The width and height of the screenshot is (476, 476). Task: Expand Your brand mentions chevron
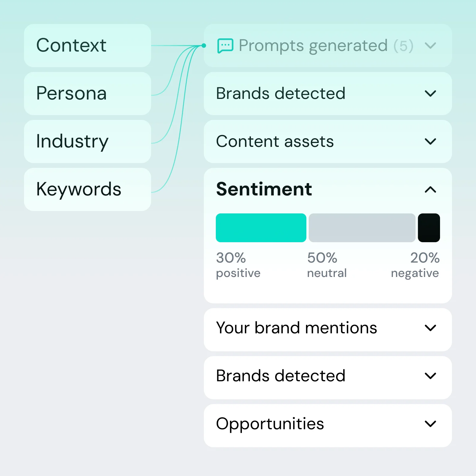pyautogui.click(x=430, y=328)
